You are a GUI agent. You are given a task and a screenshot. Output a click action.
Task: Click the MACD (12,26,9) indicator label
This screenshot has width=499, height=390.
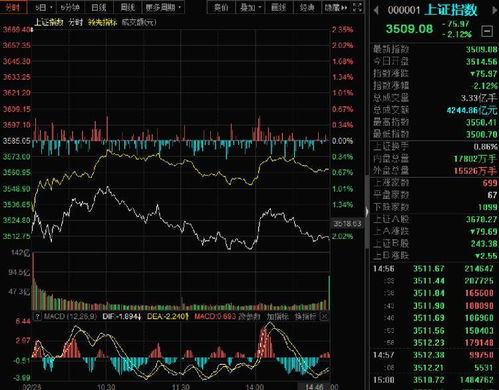point(70,316)
